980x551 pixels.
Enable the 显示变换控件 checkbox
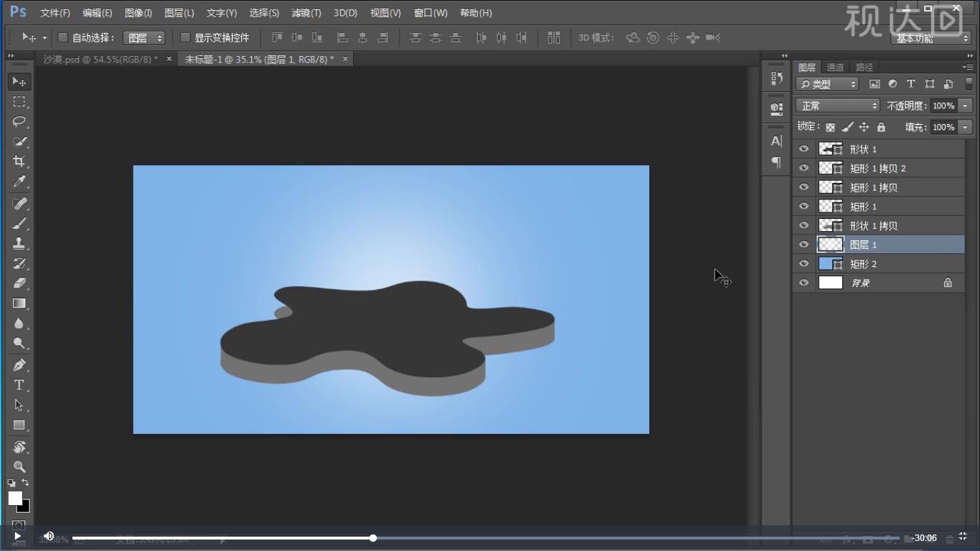click(x=185, y=37)
